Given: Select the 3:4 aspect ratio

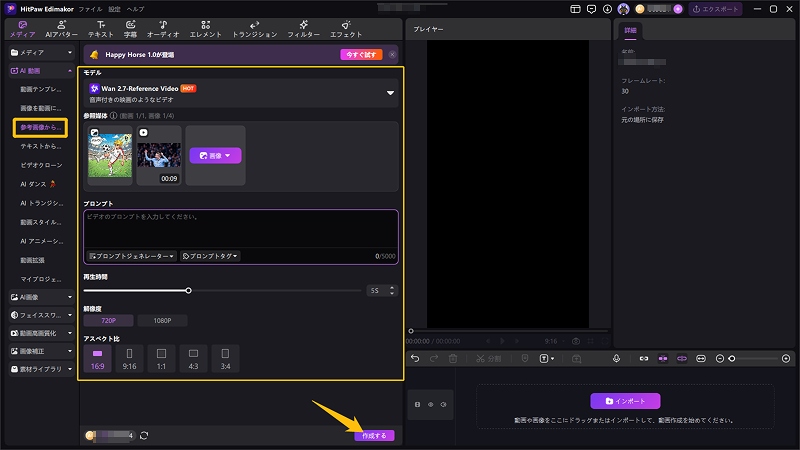Looking at the screenshot, I should click(225, 359).
